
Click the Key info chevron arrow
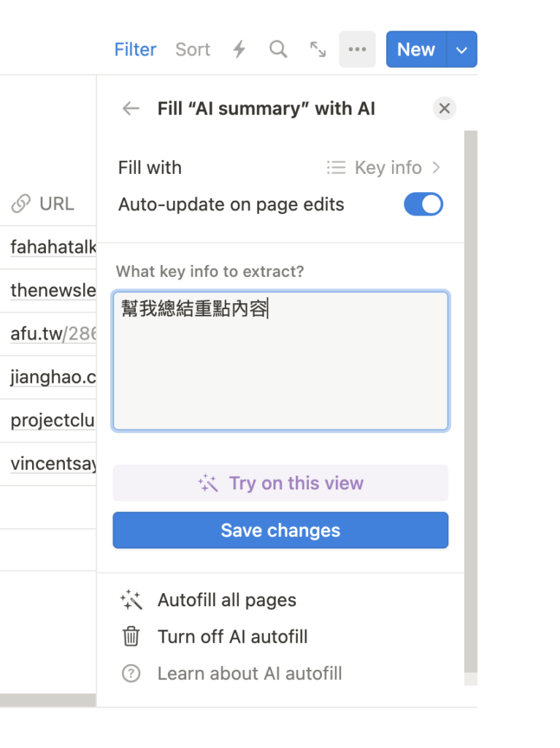coord(435,167)
